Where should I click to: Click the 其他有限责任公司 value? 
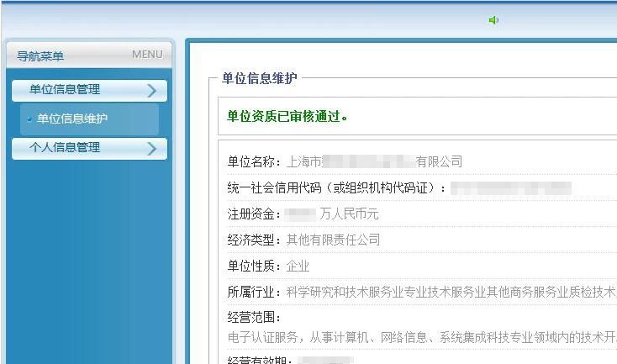[x=333, y=240]
